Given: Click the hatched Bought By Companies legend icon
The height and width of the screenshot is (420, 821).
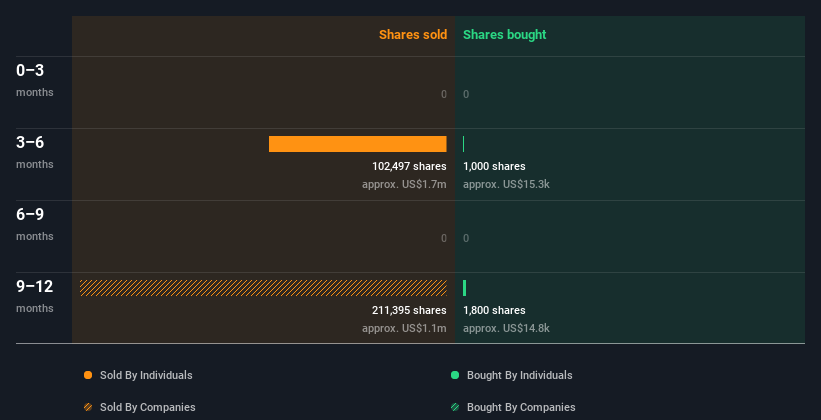Looking at the screenshot, I should point(455,407).
